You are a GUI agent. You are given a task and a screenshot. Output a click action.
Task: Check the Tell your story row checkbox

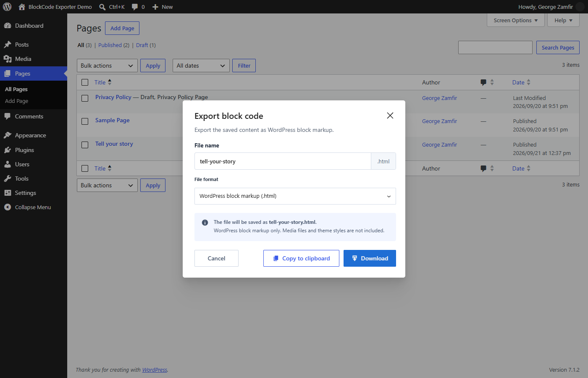click(85, 145)
